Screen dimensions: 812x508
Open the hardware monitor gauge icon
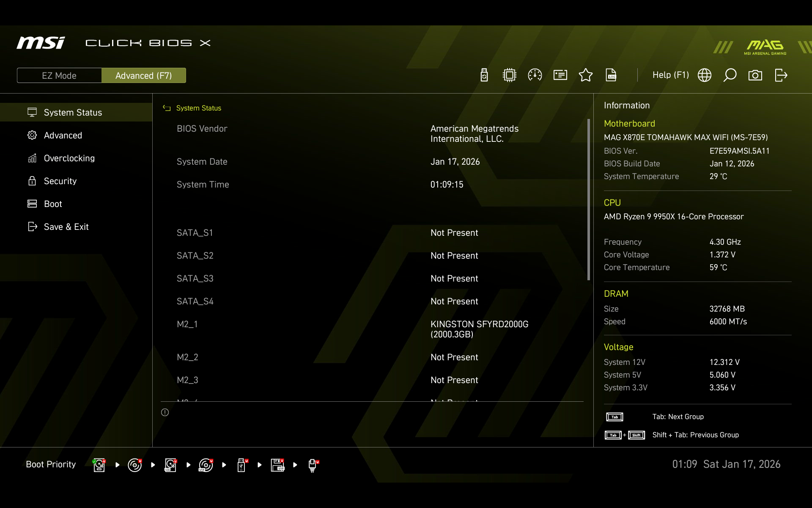pos(535,75)
